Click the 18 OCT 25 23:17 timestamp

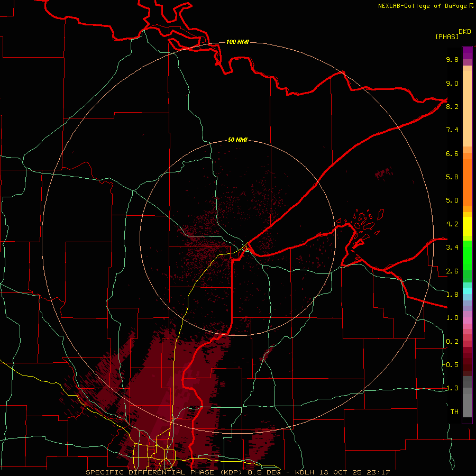(354, 472)
